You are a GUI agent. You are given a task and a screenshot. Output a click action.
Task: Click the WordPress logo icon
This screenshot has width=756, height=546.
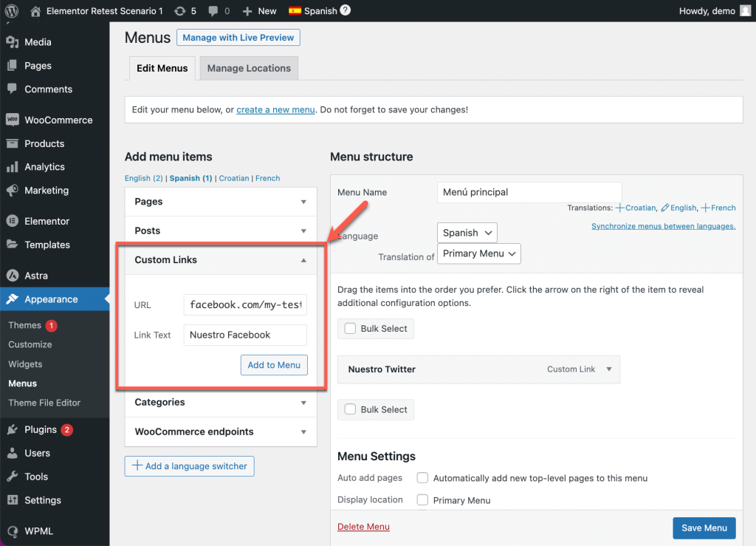pyautogui.click(x=12, y=11)
